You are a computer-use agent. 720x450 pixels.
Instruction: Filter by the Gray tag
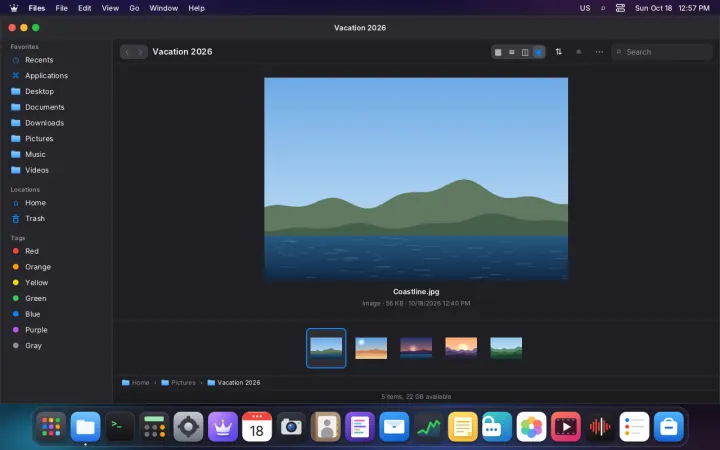(56, 345)
